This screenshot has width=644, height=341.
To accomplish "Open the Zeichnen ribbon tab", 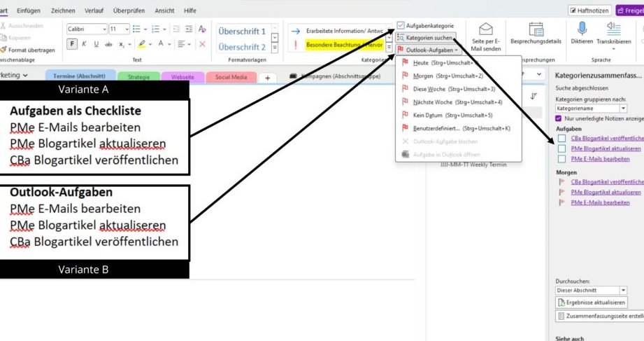I will [x=63, y=11].
